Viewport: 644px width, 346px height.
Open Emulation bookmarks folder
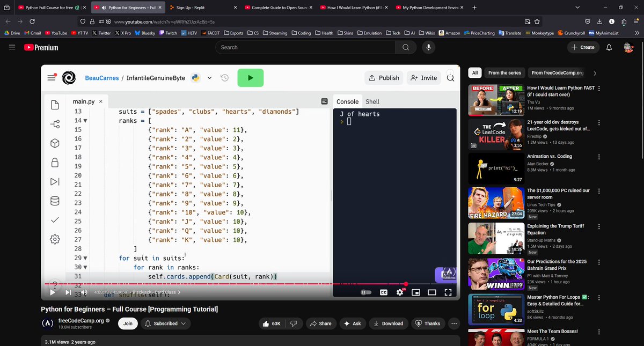click(x=369, y=33)
